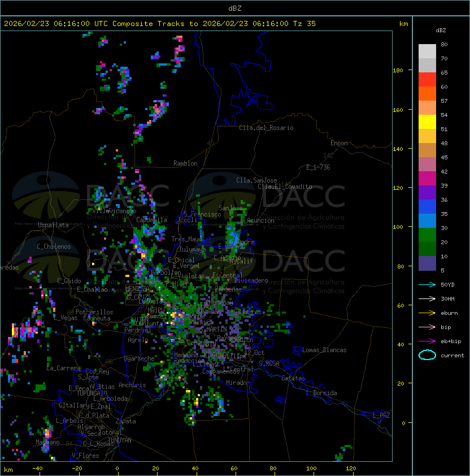Screen dimensions: 470x476
Task: Click the 'Divisadero' place label
Action: point(251,280)
